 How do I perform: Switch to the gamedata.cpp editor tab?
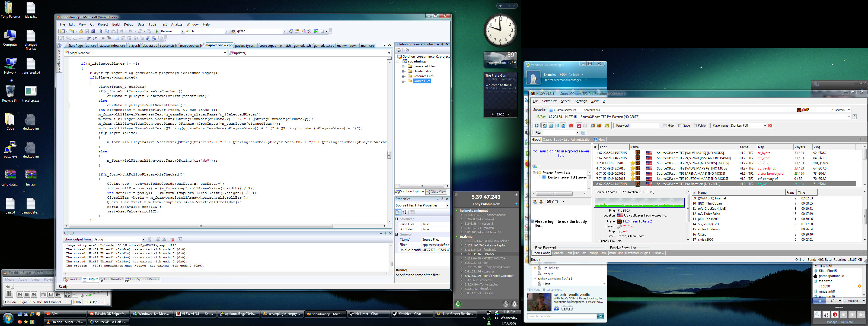[324, 46]
